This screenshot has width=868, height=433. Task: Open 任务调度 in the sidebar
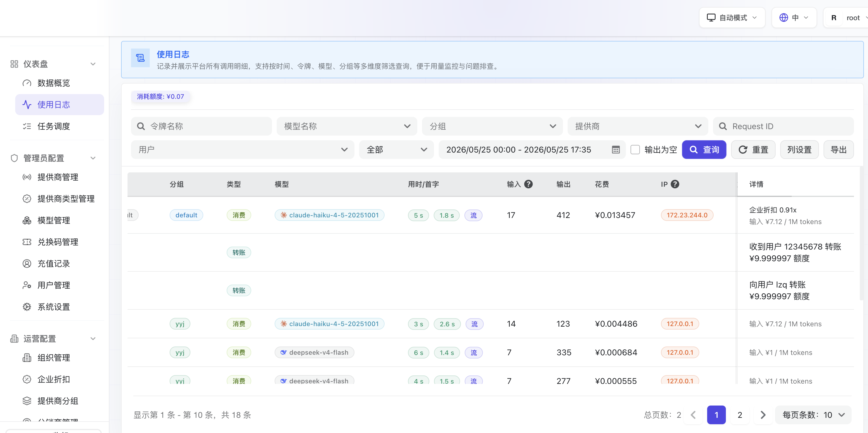point(59,126)
